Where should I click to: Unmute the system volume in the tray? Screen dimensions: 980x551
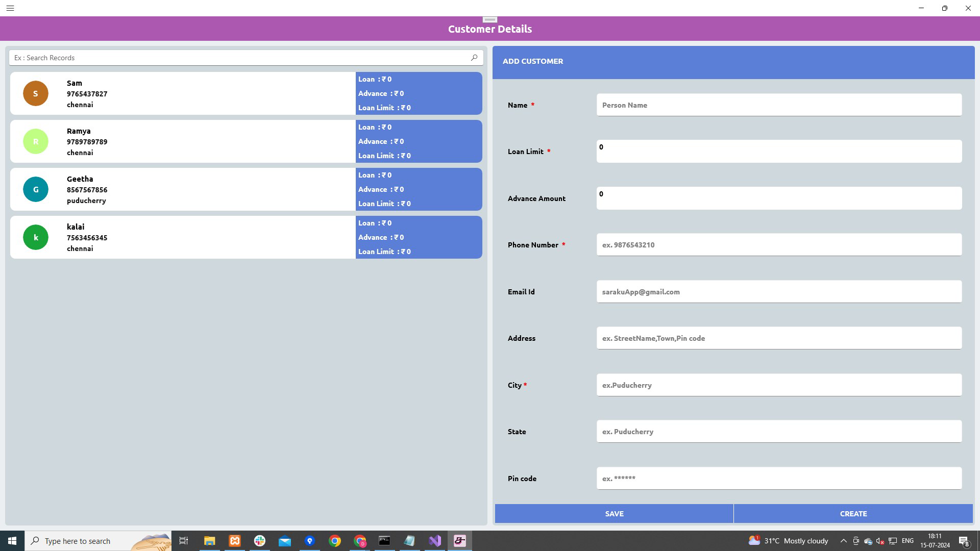coord(879,541)
